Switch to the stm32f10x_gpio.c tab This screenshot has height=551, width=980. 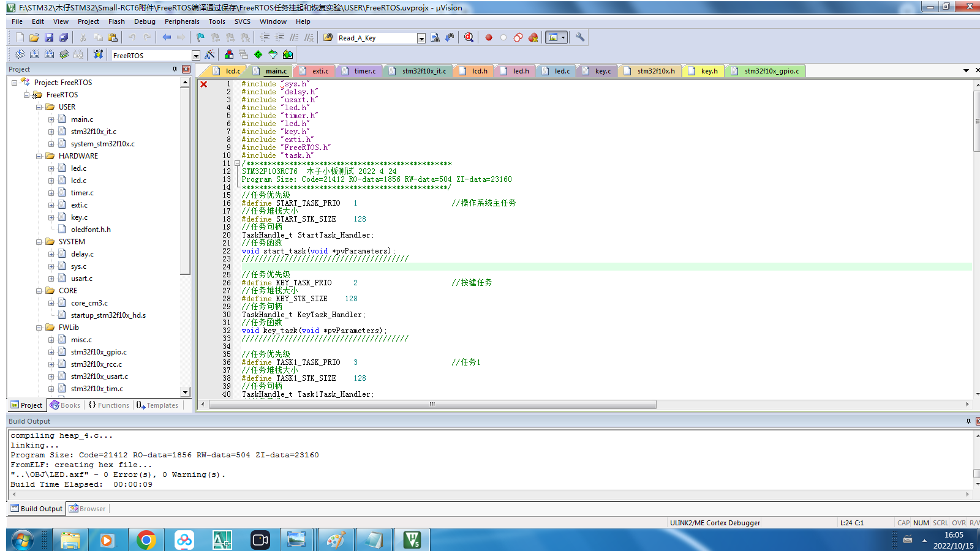tap(766, 71)
